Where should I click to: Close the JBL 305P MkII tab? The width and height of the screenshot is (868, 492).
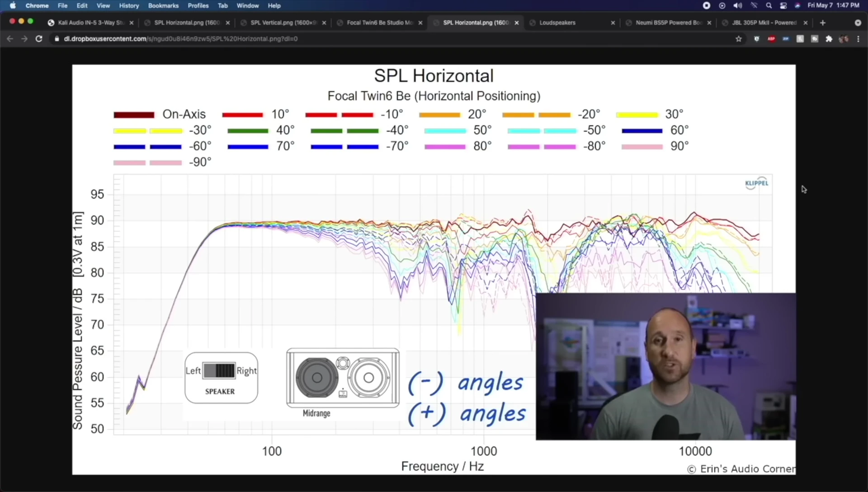pyautogui.click(x=806, y=23)
